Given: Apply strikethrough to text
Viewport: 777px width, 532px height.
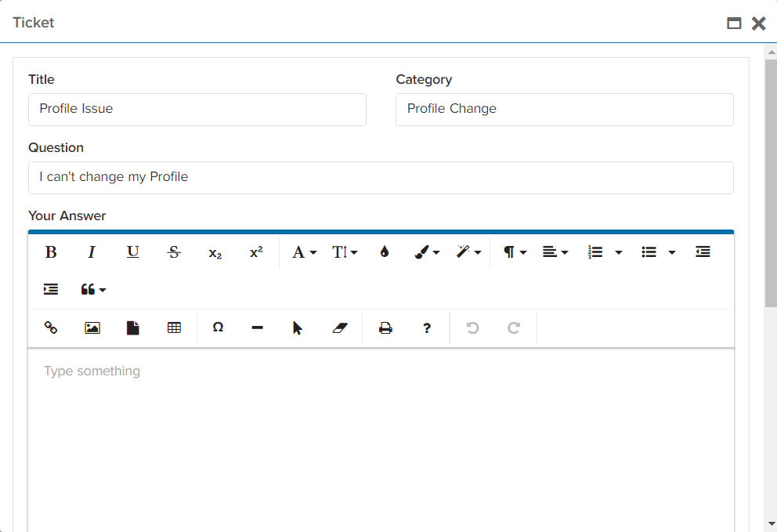Looking at the screenshot, I should click(175, 252).
